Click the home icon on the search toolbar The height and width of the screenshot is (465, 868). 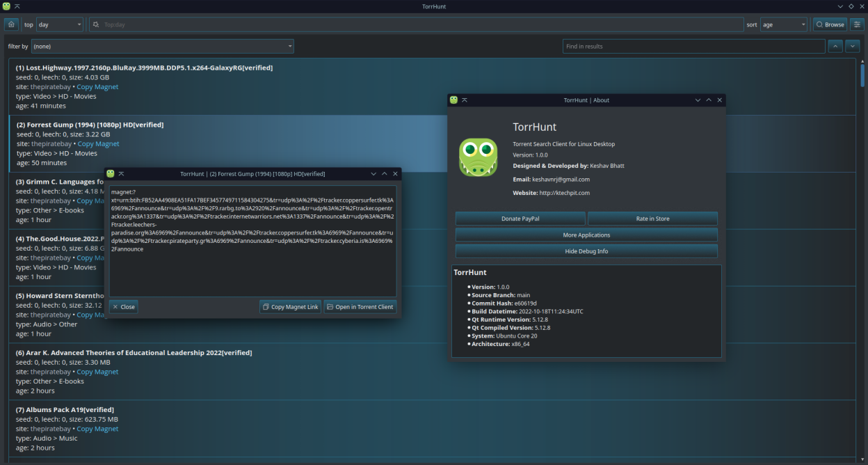pos(11,24)
